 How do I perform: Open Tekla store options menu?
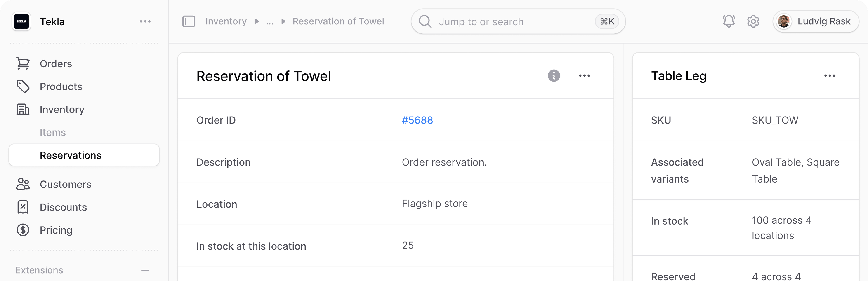click(145, 21)
